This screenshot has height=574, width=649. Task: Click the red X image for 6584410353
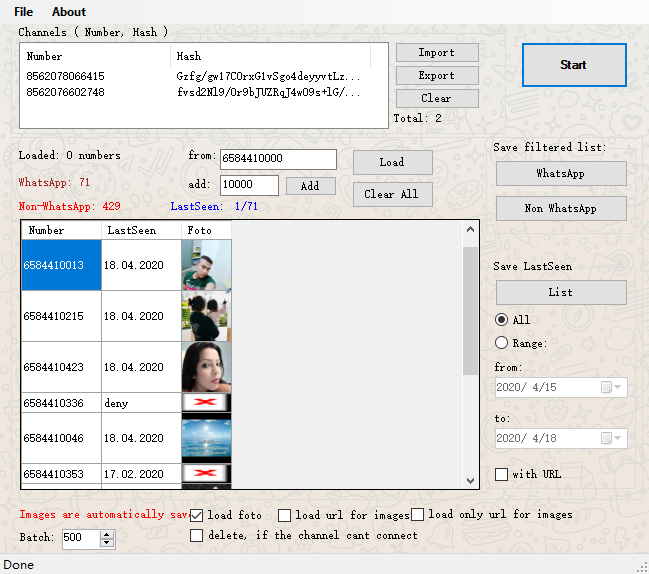(x=206, y=473)
